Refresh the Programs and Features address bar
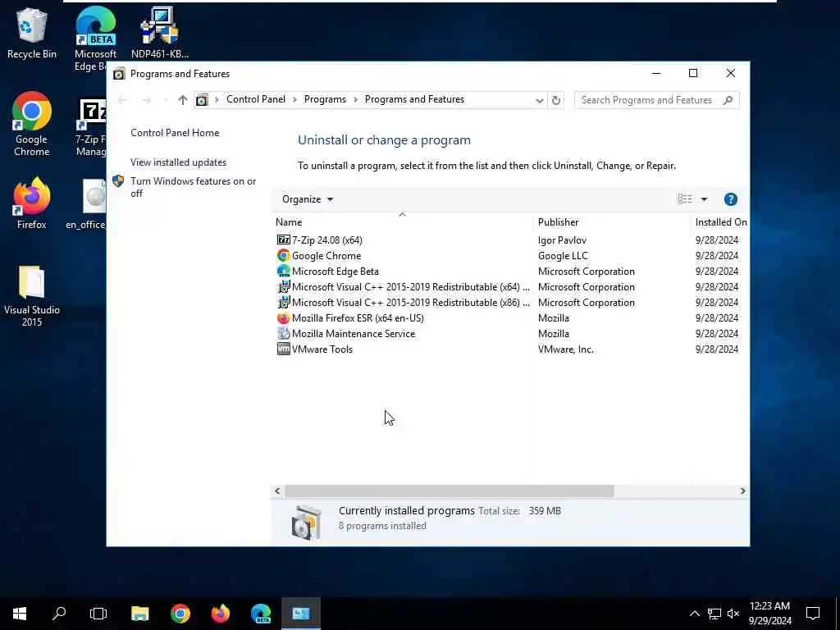This screenshot has height=630, width=840. pos(556,100)
